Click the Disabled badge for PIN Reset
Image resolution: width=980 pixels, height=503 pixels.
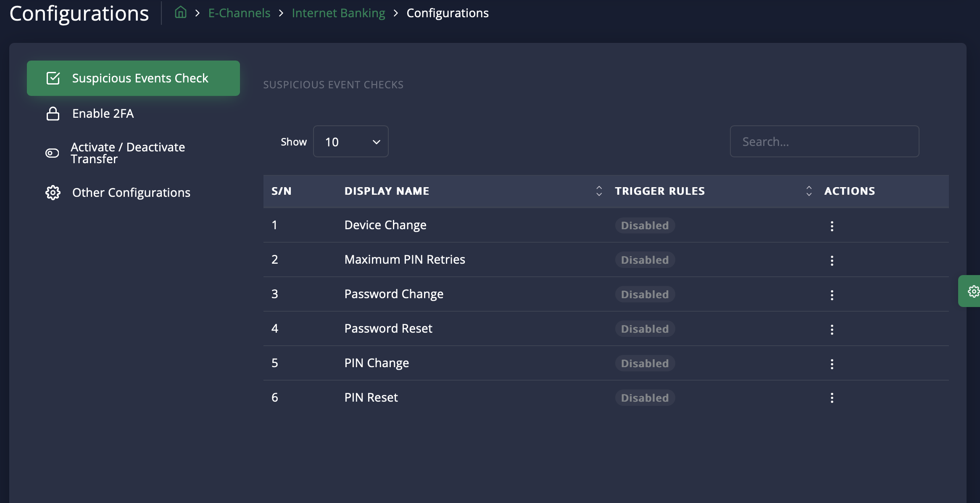(x=645, y=398)
